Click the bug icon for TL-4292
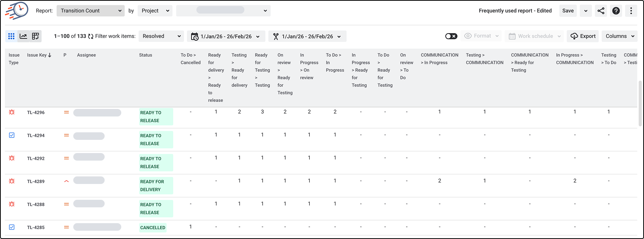644x239 pixels. 12,158
